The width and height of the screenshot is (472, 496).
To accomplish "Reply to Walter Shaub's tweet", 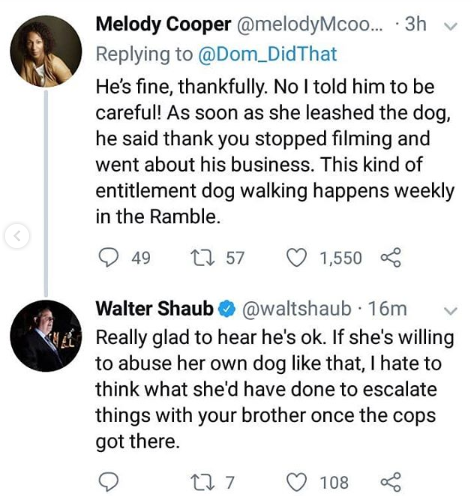I will 109,482.
